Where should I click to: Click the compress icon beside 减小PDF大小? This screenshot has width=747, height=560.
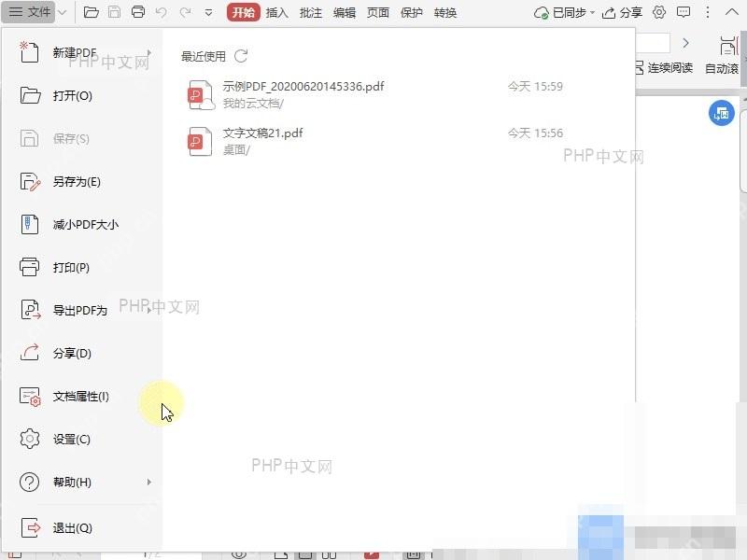[29, 224]
